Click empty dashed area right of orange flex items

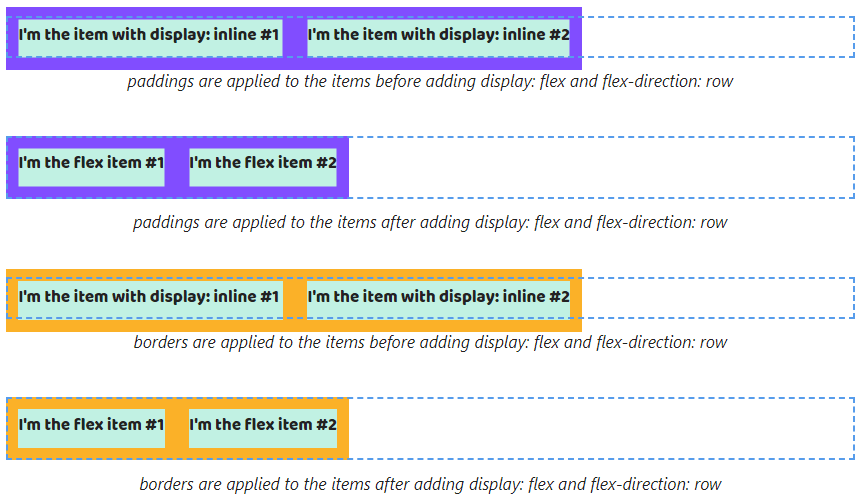click(x=600, y=428)
